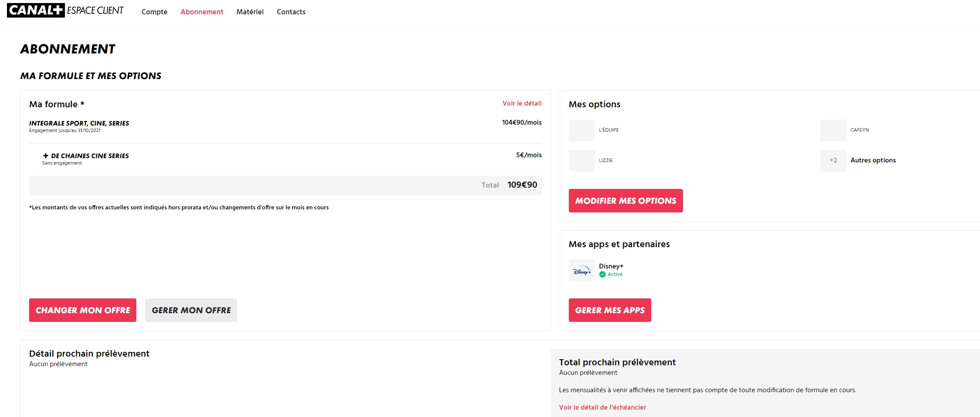Click the Autres options label
Screen dimensions: 980x417
click(873, 160)
